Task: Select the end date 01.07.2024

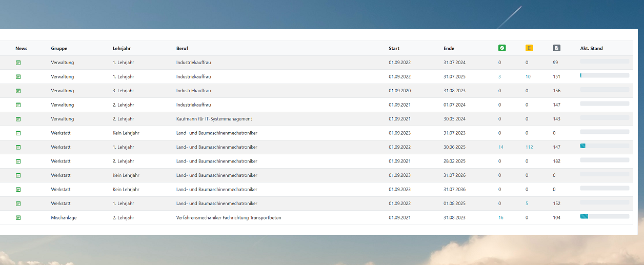Action: click(454, 105)
